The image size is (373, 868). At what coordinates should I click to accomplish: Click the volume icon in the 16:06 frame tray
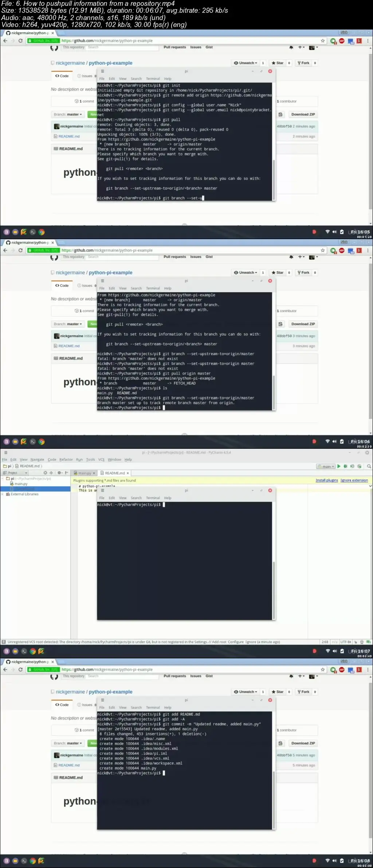tap(334, 441)
